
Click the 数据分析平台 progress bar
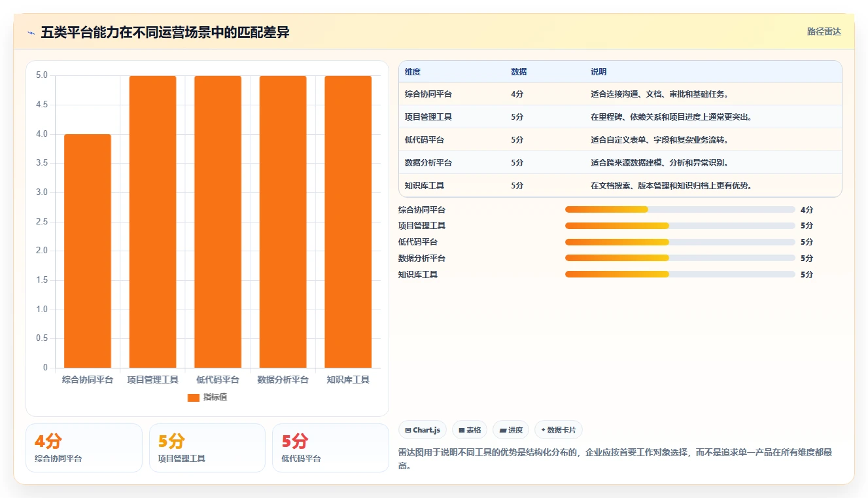pos(680,258)
